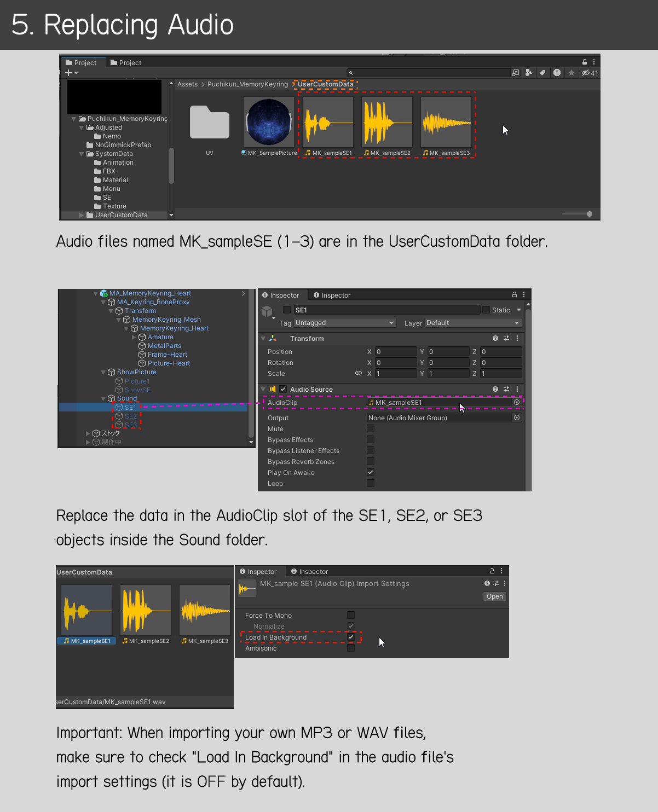Switch to the second Project tab
658x812 pixels.
tap(126, 63)
